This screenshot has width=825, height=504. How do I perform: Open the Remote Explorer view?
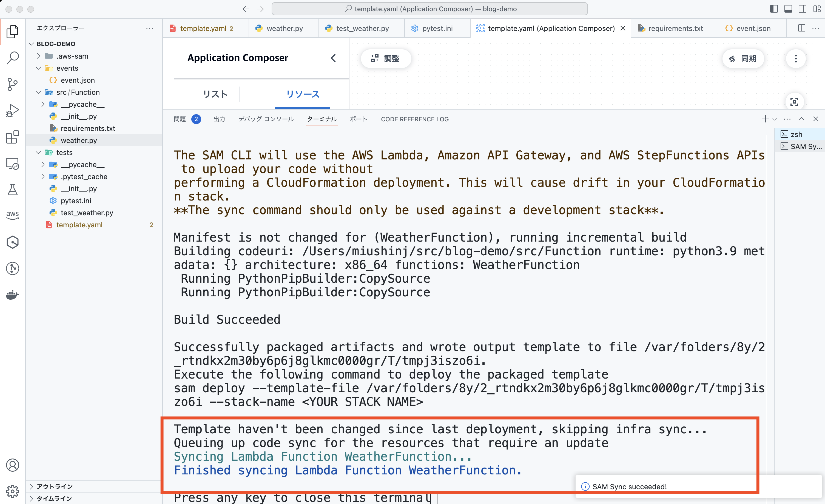pos(12,163)
